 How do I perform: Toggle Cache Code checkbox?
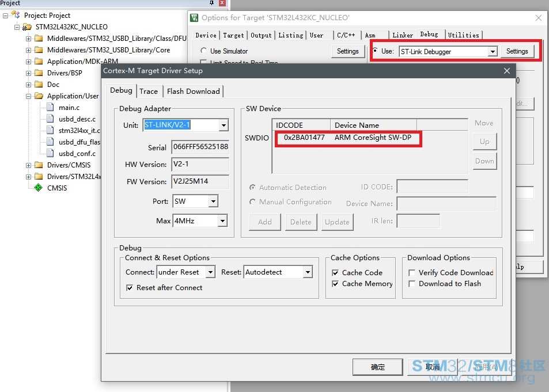pyautogui.click(x=335, y=273)
